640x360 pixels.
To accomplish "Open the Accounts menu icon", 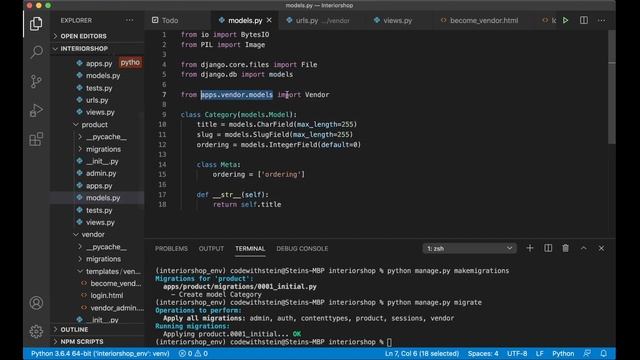I will 36,303.
